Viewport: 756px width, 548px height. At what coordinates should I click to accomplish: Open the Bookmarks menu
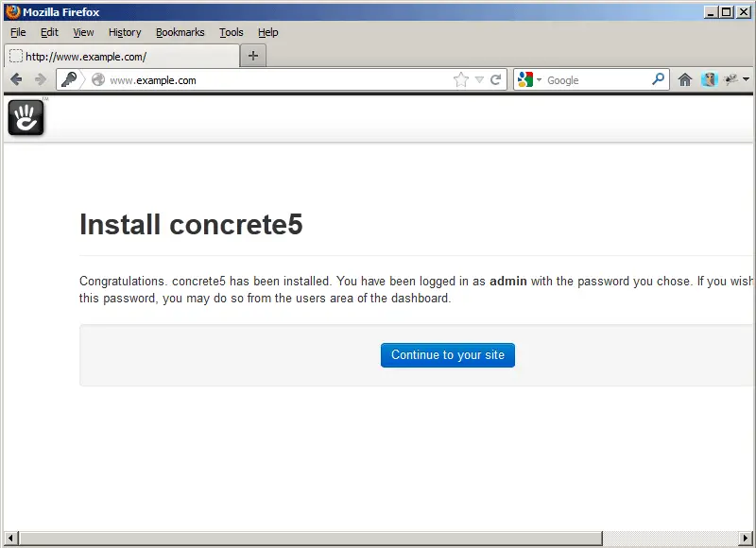click(180, 32)
